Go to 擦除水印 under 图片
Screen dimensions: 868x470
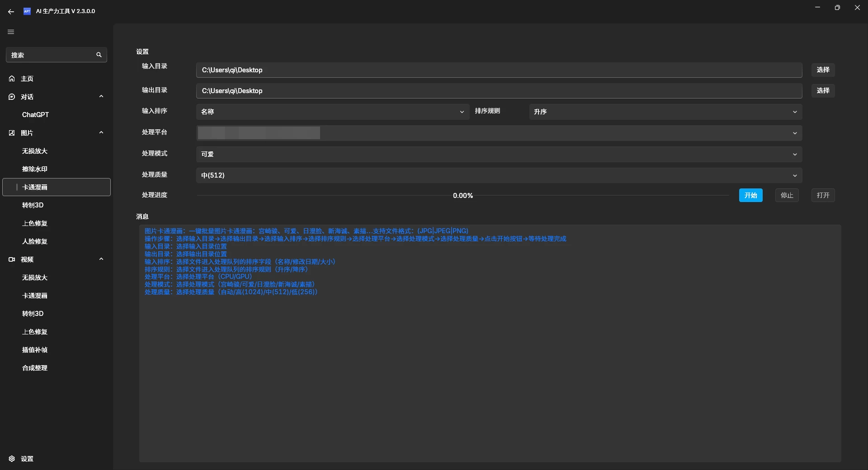[x=35, y=169]
